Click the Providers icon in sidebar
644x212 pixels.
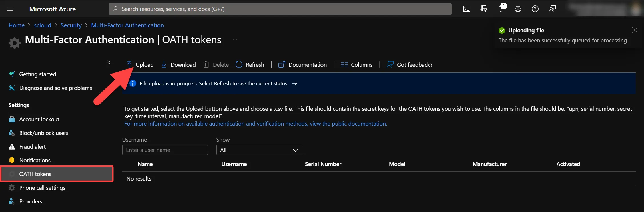coord(12,201)
